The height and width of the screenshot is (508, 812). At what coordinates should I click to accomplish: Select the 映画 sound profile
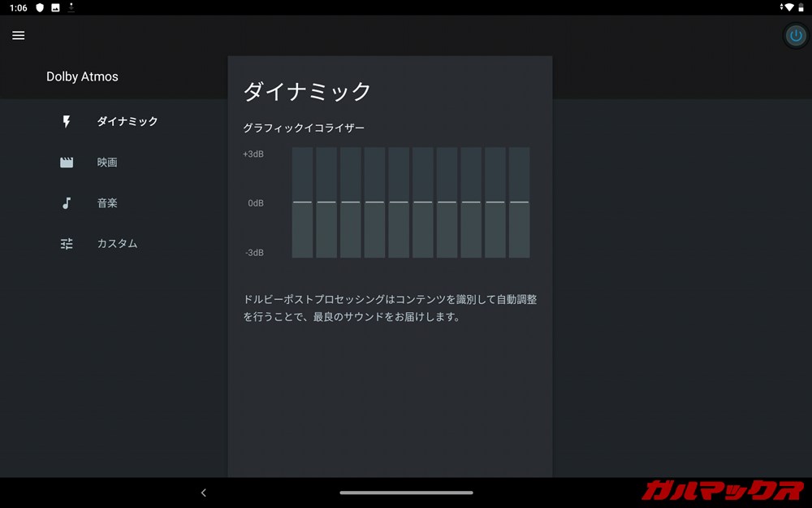[108, 162]
